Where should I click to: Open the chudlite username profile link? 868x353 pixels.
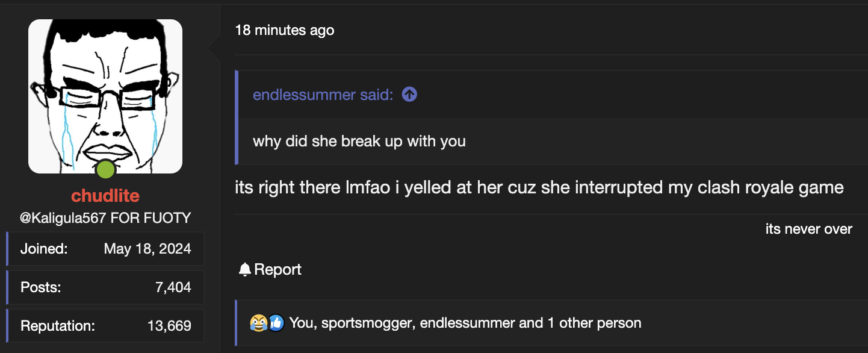click(x=105, y=196)
